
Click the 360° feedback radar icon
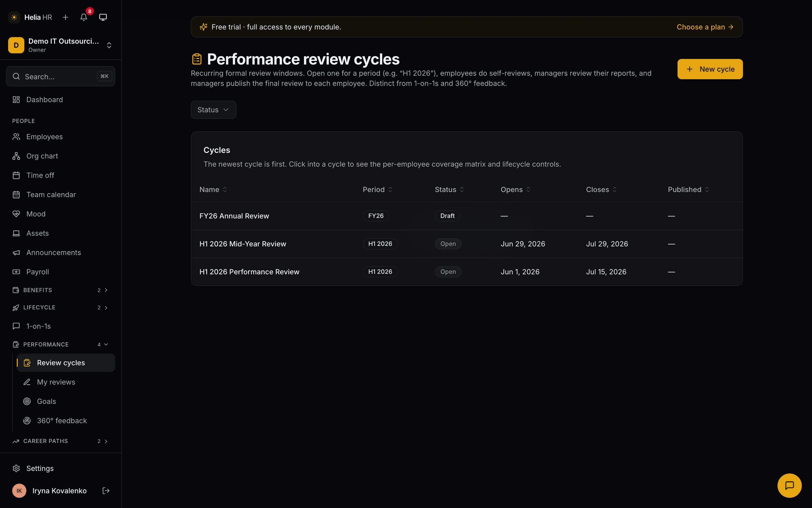27,421
